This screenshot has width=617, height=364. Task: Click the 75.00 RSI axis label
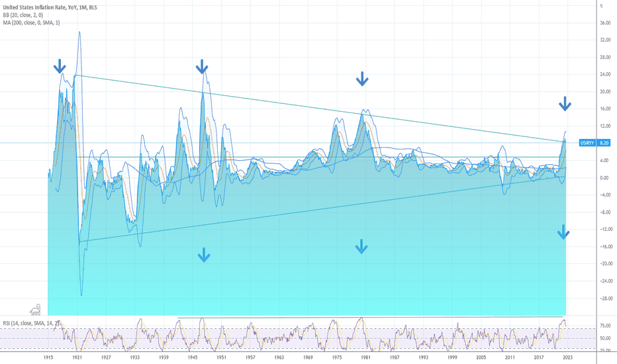click(x=605, y=326)
